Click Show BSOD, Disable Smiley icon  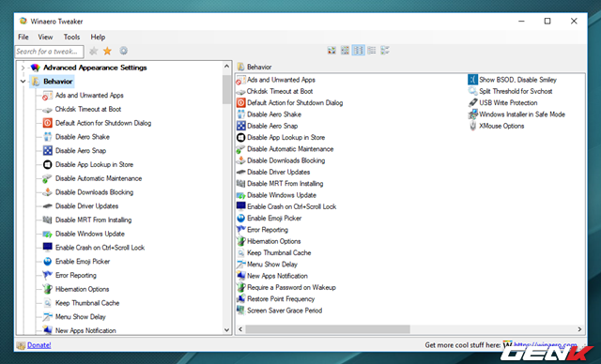point(472,80)
